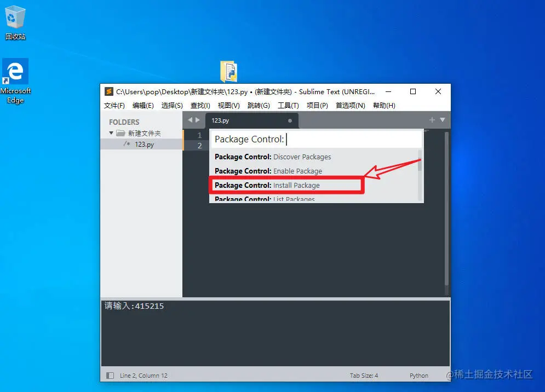The height and width of the screenshot is (392, 545).
Task: Open the 跳转(G) menu
Action: click(x=259, y=105)
